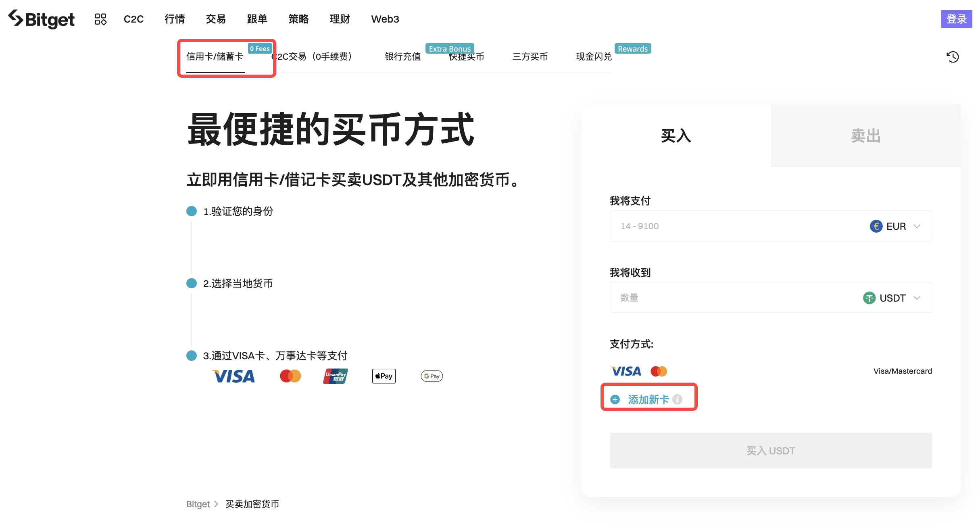Viewport: 980px width, 529px height.
Task: Click the Bitget logo
Action: [41, 19]
